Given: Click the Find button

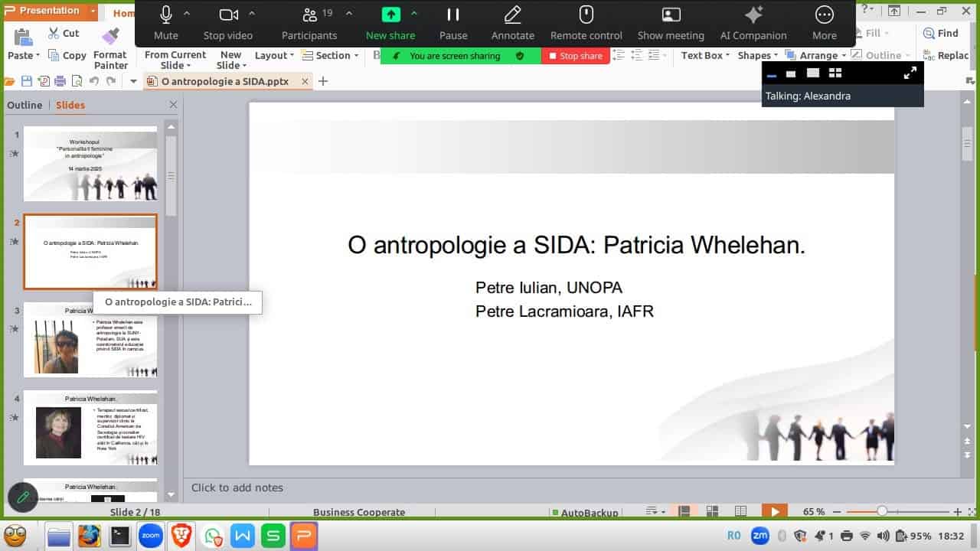Looking at the screenshot, I should (x=941, y=33).
